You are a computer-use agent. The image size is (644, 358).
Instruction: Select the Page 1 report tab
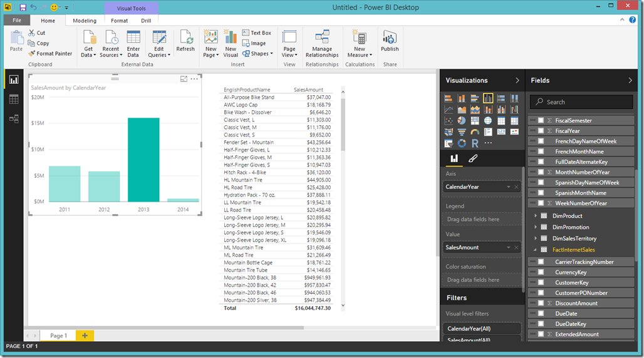point(58,335)
